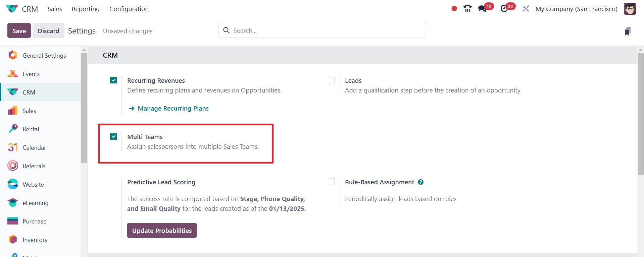Open the Reporting menu dropdown

pyautogui.click(x=86, y=9)
